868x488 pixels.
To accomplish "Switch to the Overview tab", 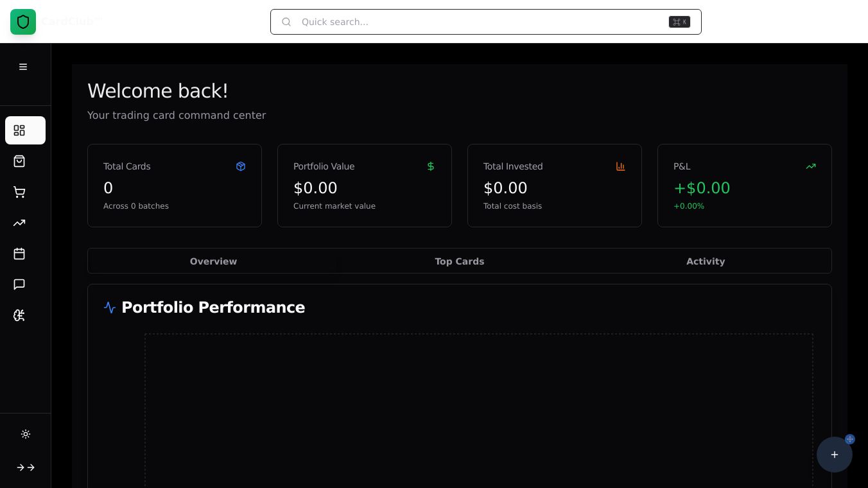I will [x=213, y=261].
